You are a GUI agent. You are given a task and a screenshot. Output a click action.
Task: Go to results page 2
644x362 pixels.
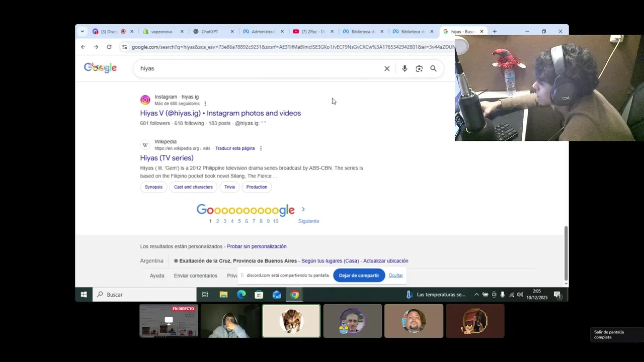pyautogui.click(x=217, y=221)
